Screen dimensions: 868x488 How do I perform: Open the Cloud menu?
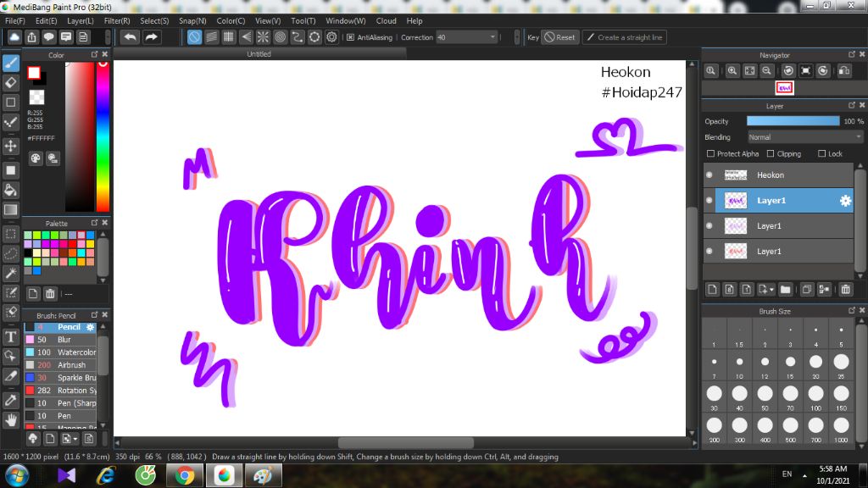(x=386, y=20)
